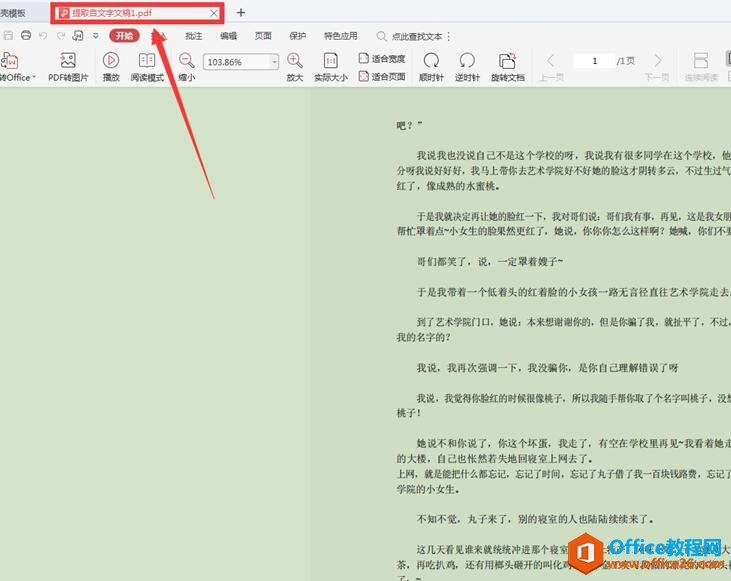
Task: Click the redo arrow icon
Action: coord(61,35)
